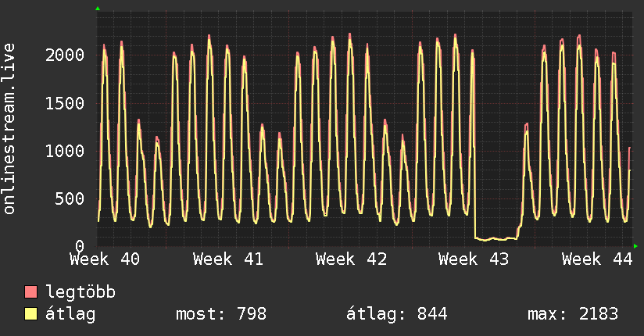
Task: Select the Week 41 axis label
Action: (228, 259)
